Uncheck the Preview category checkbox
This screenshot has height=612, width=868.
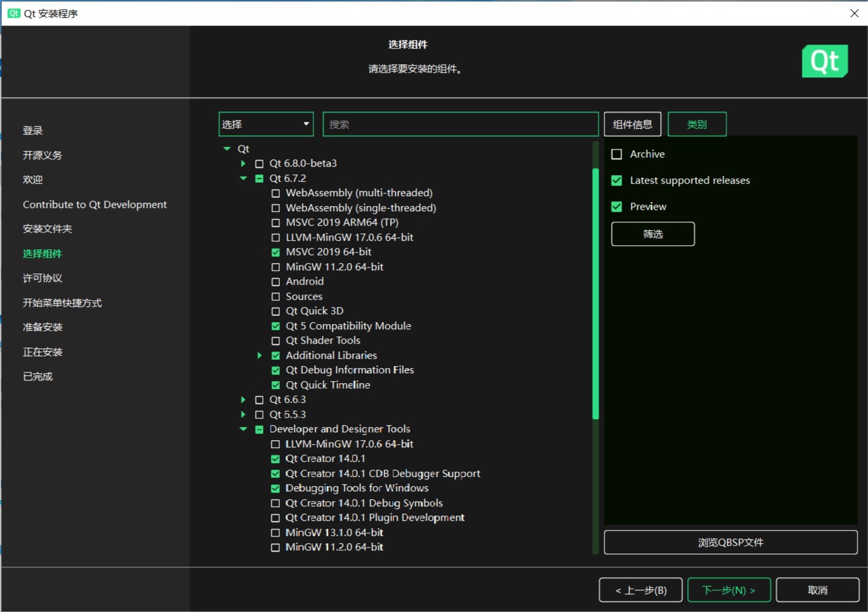coord(616,207)
